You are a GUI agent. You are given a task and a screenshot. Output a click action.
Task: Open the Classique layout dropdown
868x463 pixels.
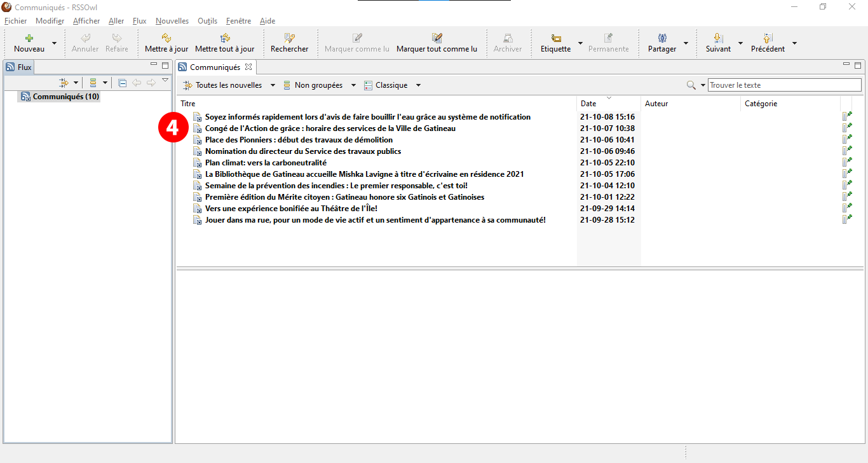[x=418, y=85]
